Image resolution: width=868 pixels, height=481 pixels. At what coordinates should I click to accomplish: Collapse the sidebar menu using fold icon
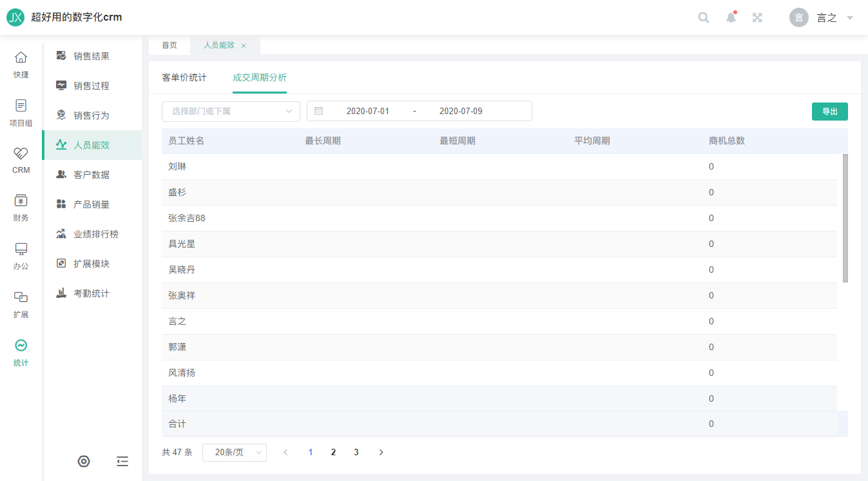coord(122,461)
